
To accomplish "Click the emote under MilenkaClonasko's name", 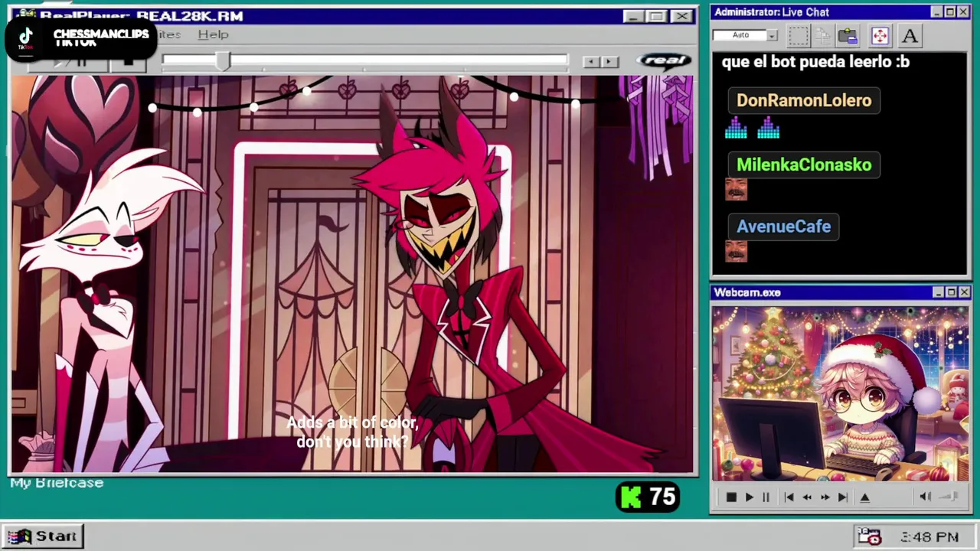I will (x=736, y=189).
